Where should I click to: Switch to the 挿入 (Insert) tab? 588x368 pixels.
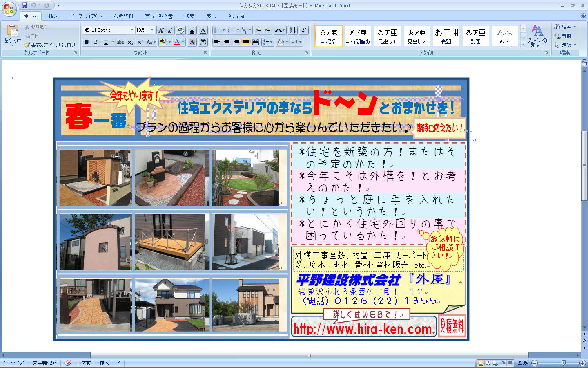click(53, 16)
